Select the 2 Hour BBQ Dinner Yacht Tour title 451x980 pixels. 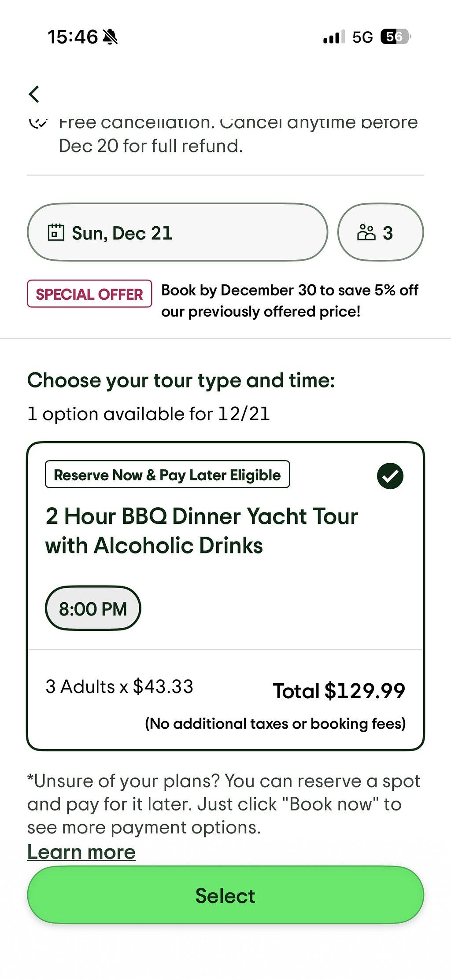tap(202, 531)
